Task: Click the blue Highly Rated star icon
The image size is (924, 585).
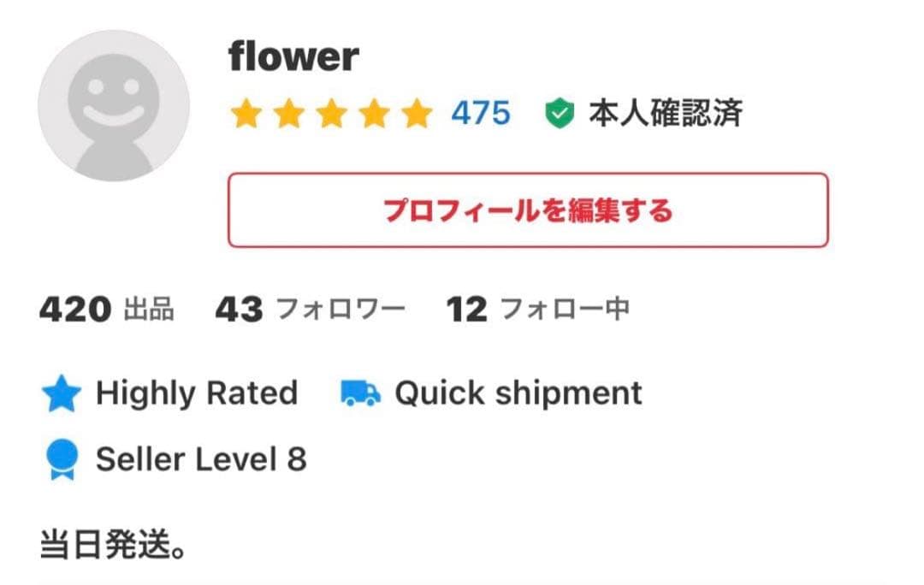Action: (x=62, y=394)
